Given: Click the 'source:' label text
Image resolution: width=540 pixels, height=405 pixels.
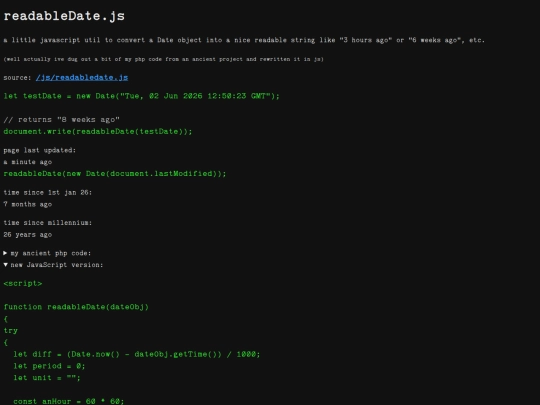Looking at the screenshot, I should coord(17,78).
